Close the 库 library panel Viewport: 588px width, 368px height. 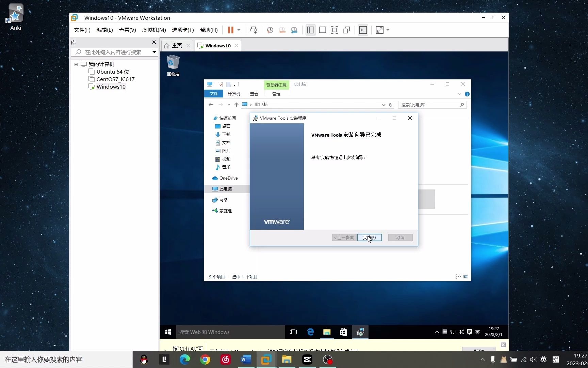click(154, 42)
